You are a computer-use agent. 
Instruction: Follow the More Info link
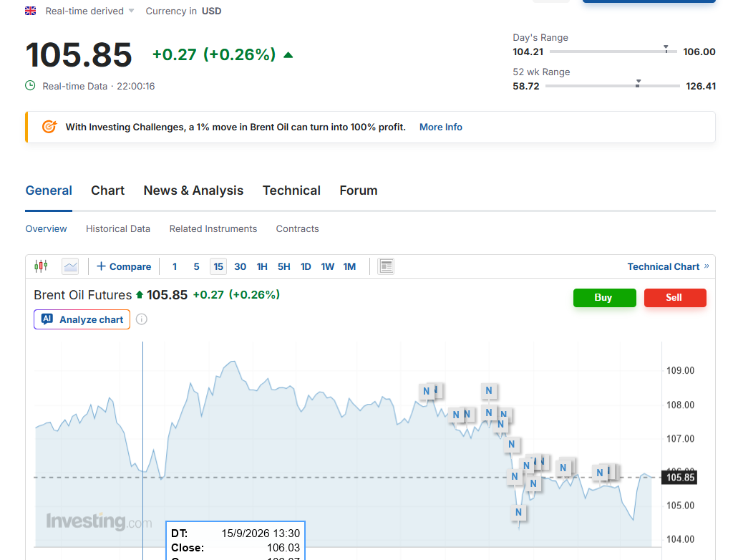[x=440, y=127]
